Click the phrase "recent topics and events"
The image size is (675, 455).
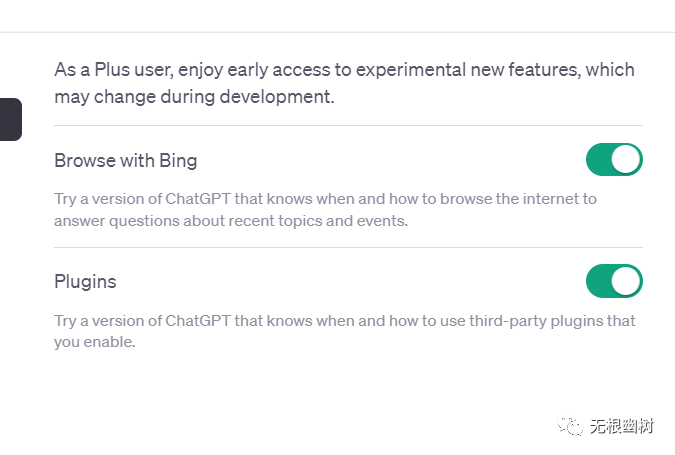click(322, 220)
